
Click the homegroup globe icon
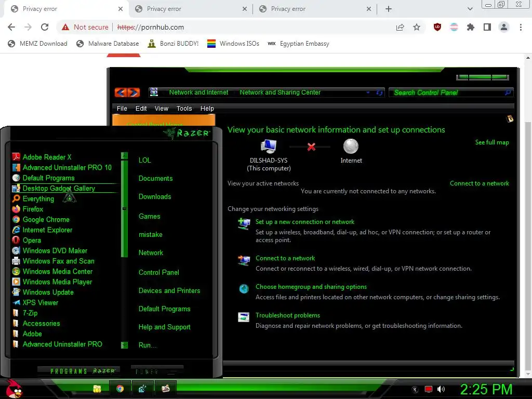pyautogui.click(x=244, y=289)
